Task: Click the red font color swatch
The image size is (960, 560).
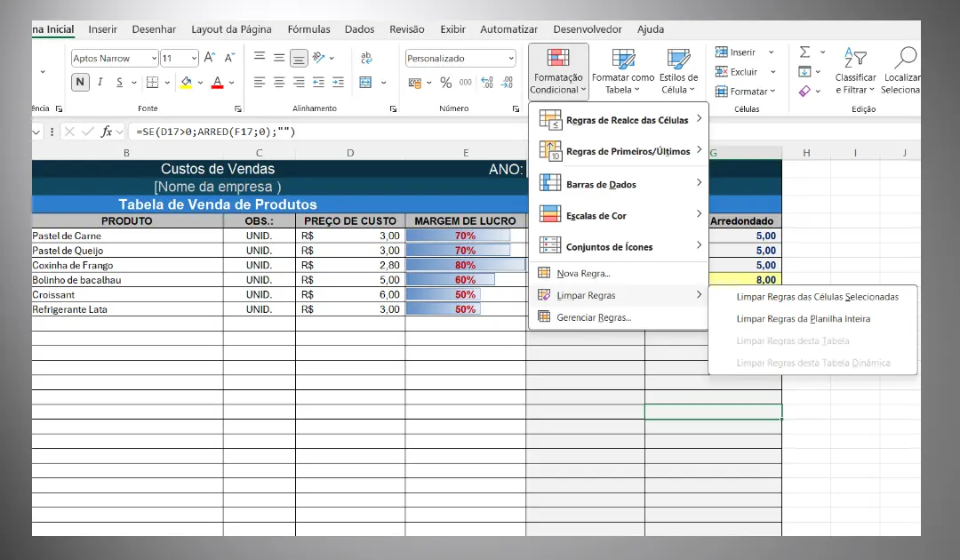Action: tap(218, 82)
